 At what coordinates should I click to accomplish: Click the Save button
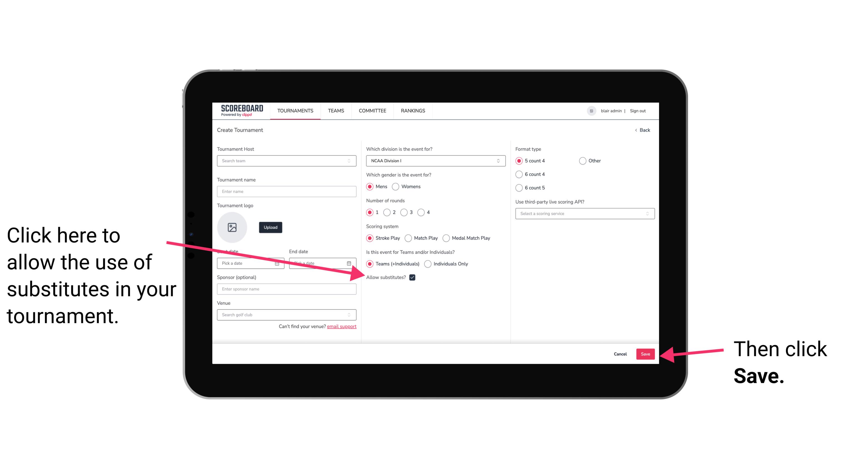[646, 353]
